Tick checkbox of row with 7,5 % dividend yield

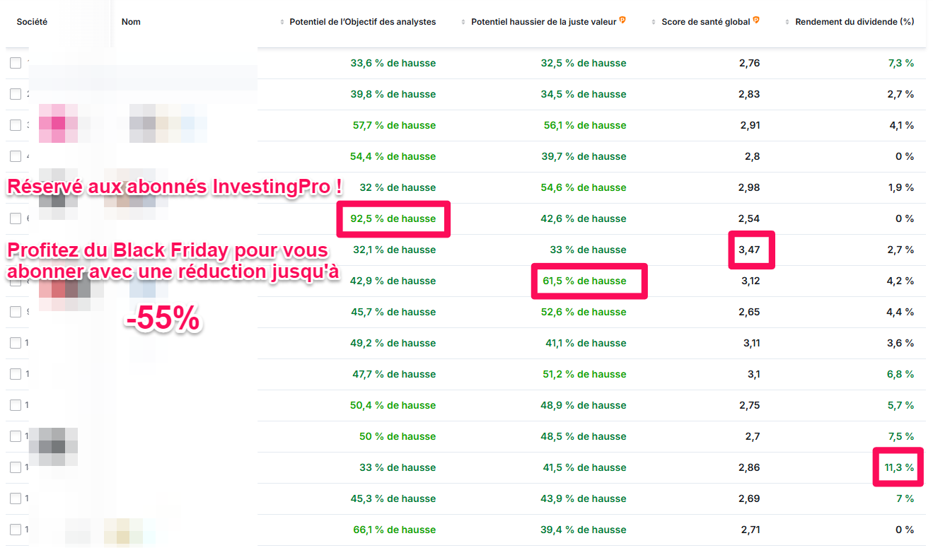pyautogui.click(x=16, y=436)
